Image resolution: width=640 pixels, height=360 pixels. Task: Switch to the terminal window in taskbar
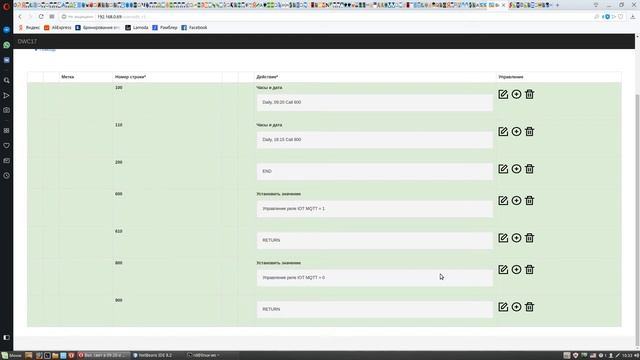point(203,356)
